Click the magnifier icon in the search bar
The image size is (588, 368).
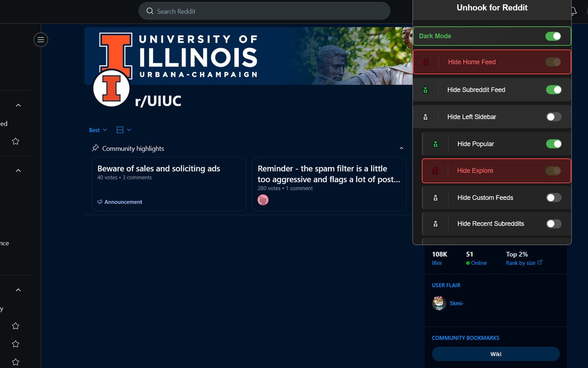[150, 11]
